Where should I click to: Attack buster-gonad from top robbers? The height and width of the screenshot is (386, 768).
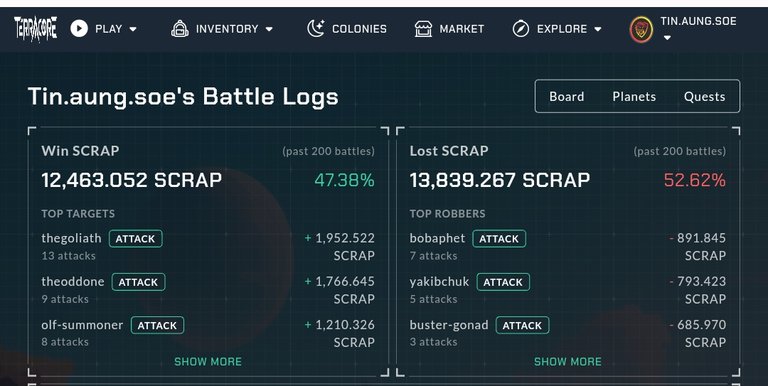[x=523, y=325]
